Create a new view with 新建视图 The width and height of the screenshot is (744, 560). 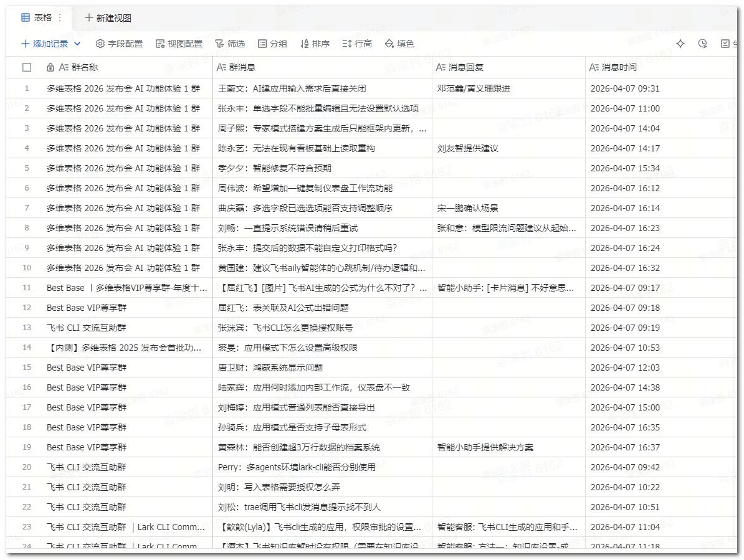click(108, 18)
